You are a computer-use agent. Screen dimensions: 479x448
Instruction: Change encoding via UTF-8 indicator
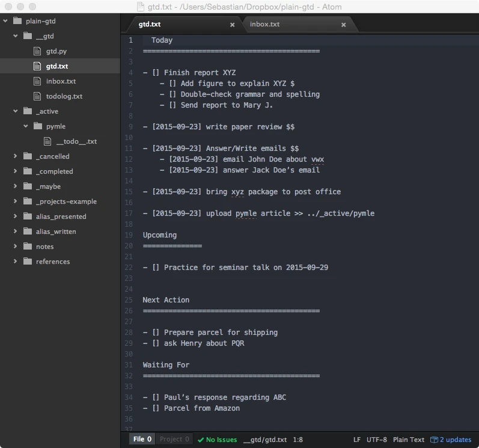[x=377, y=440]
